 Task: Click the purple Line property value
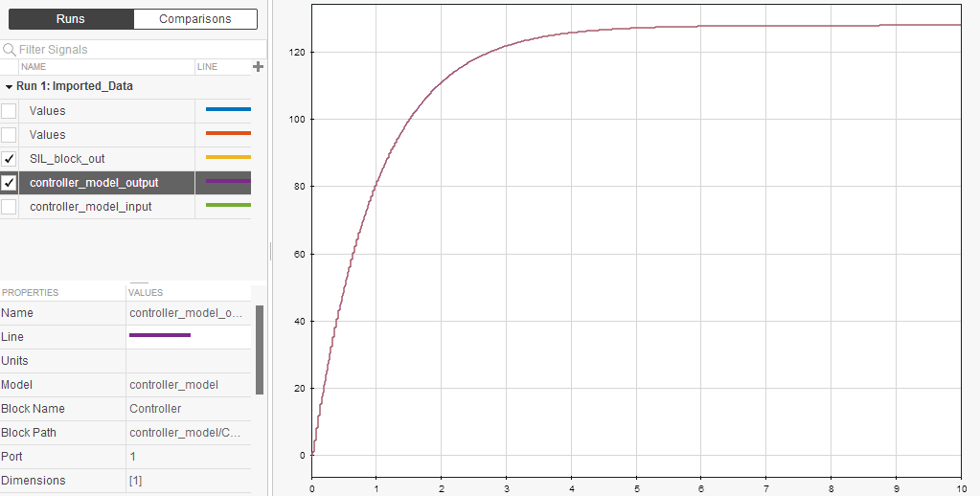point(160,335)
